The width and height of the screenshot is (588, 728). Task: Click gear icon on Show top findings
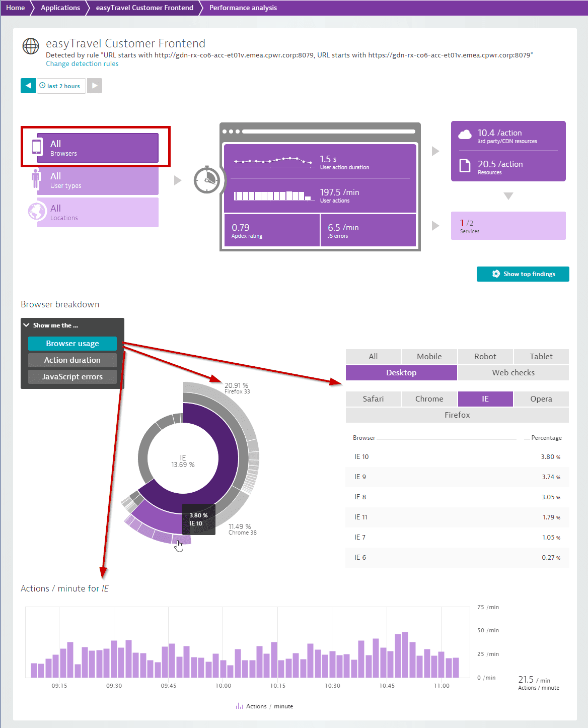tap(496, 274)
